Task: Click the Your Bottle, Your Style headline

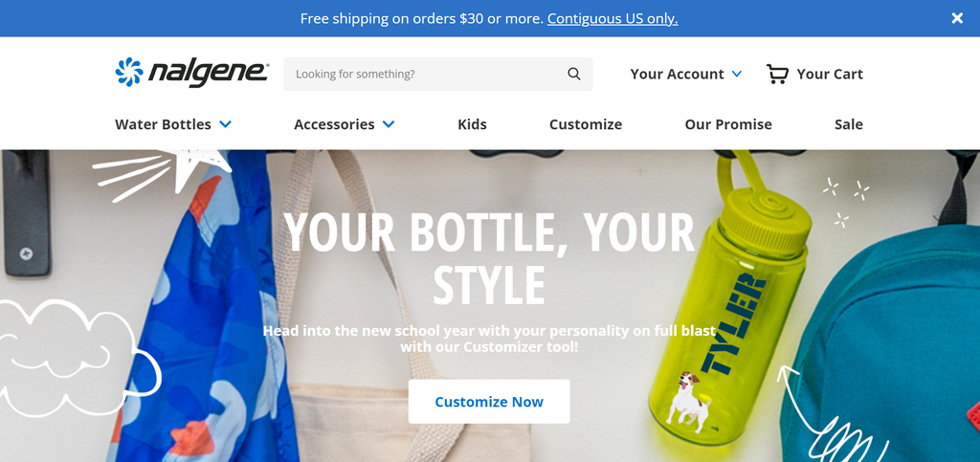Action: [x=489, y=257]
